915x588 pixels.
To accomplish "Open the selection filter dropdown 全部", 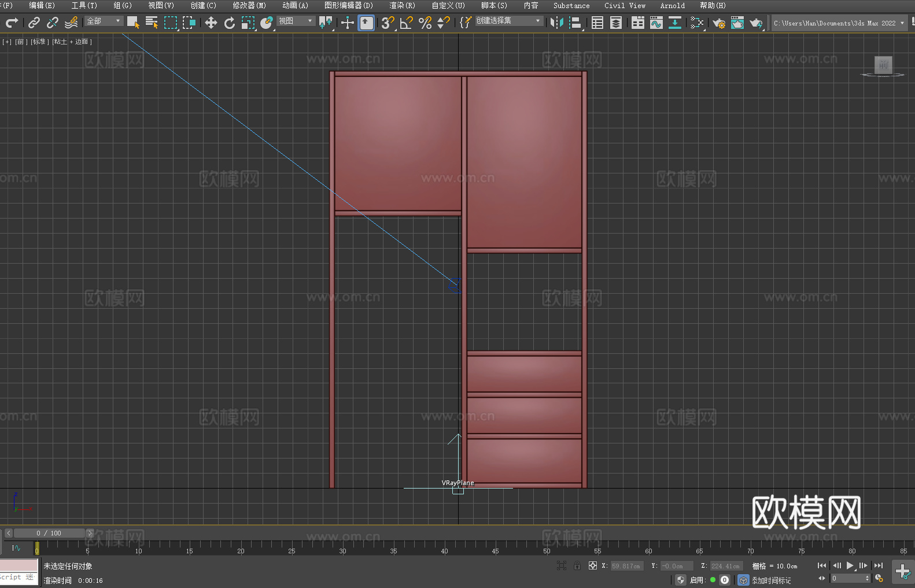I will (x=104, y=21).
